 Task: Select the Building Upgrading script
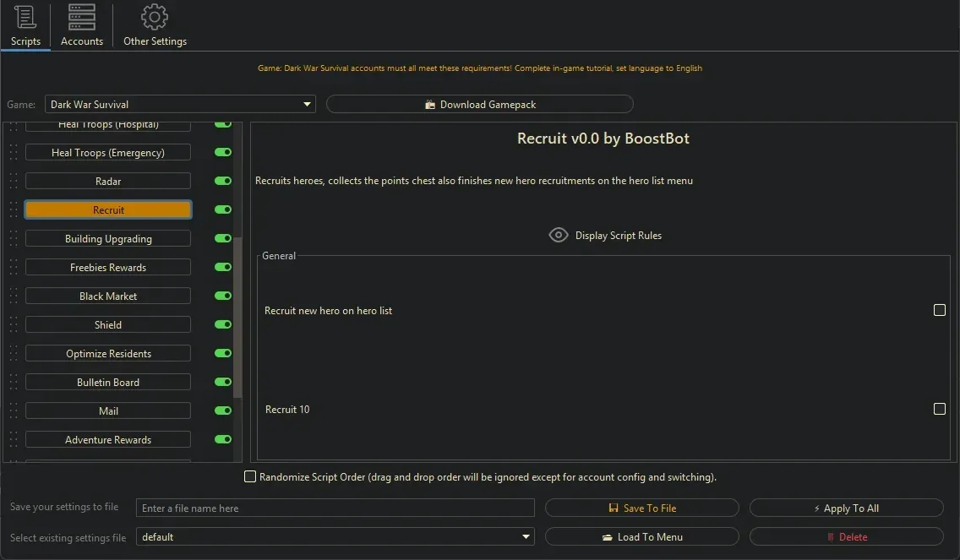108,239
